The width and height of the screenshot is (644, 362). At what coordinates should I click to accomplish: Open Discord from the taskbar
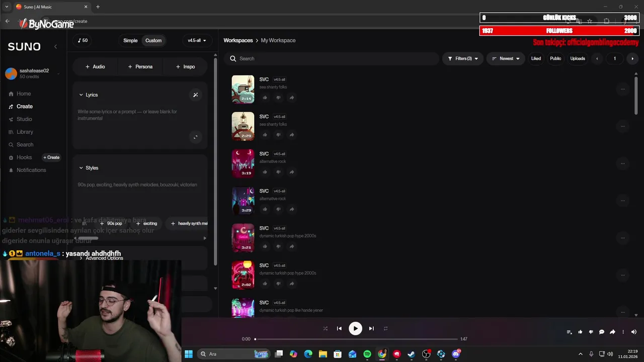456,354
